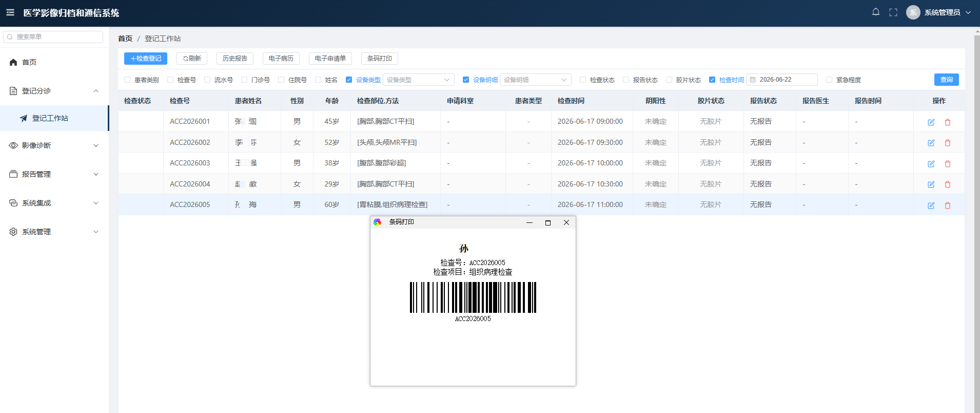This screenshot has width=980, height=413.
Task: Delete record ACC2026005
Action: point(948,205)
